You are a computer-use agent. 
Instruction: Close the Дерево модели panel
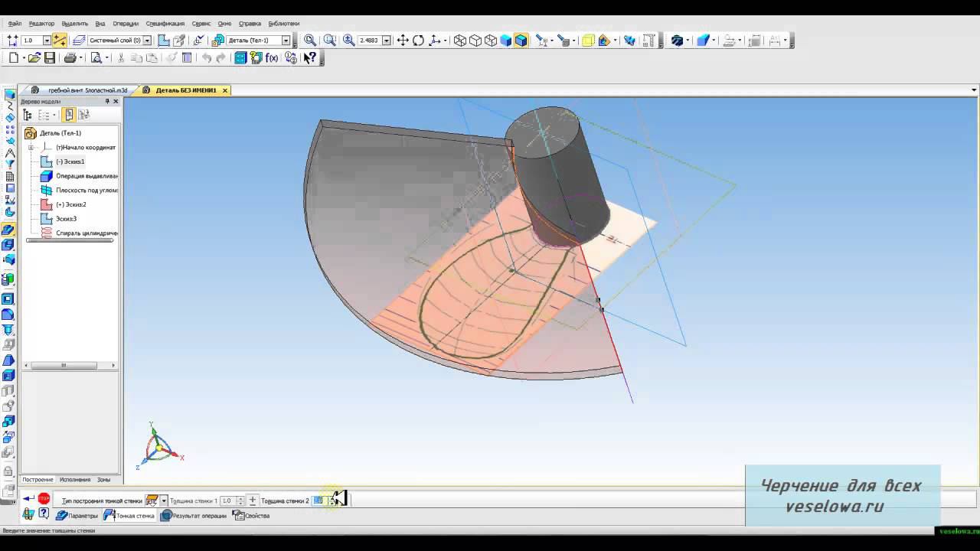coord(116,101)
